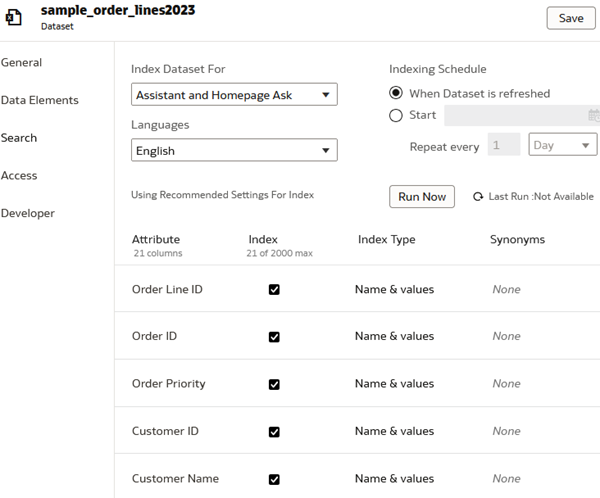Select the 'When Dataset is refreshed' radio option
The image size is (600, 498).
396,93
